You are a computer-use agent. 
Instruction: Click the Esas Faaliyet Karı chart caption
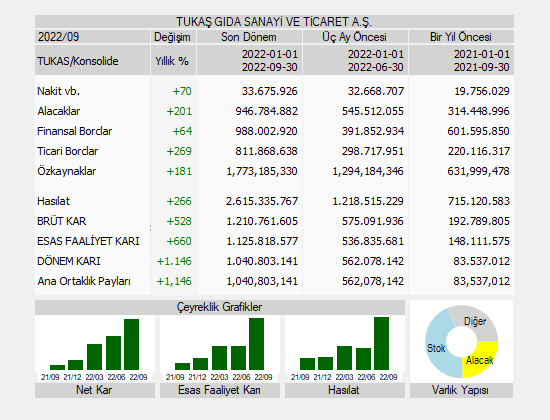point(220,390)
